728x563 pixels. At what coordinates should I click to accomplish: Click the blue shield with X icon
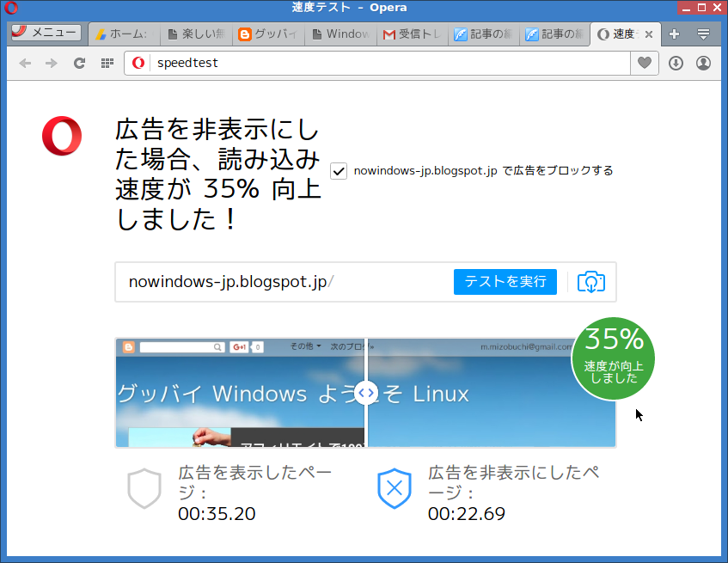(395, 488)
